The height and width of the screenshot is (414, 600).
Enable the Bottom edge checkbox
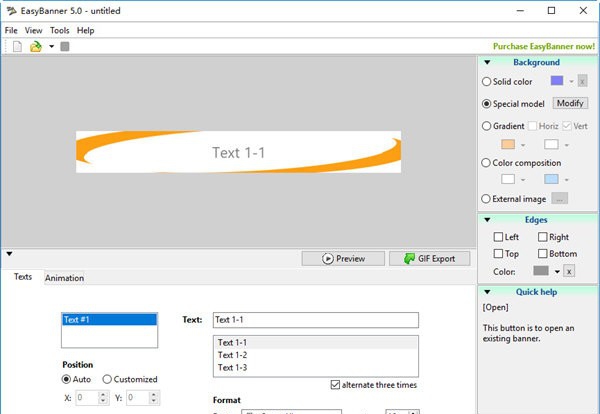[543, 253]
